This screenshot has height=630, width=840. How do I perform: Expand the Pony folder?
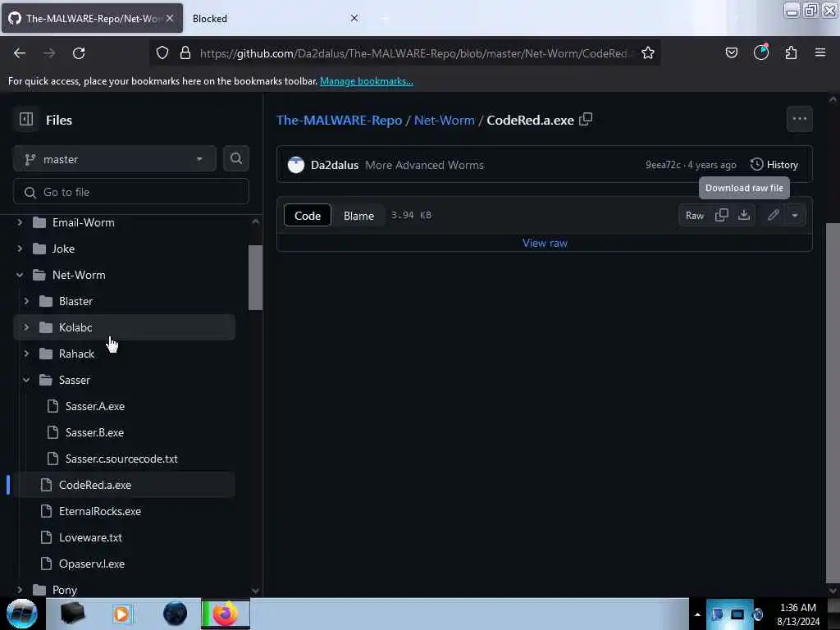click(20, 590)
